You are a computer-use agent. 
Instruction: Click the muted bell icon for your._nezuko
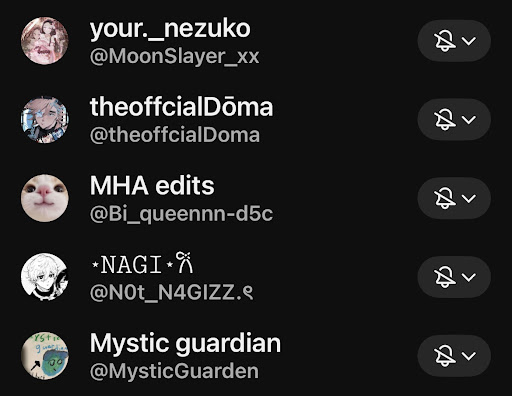[445, 41]
